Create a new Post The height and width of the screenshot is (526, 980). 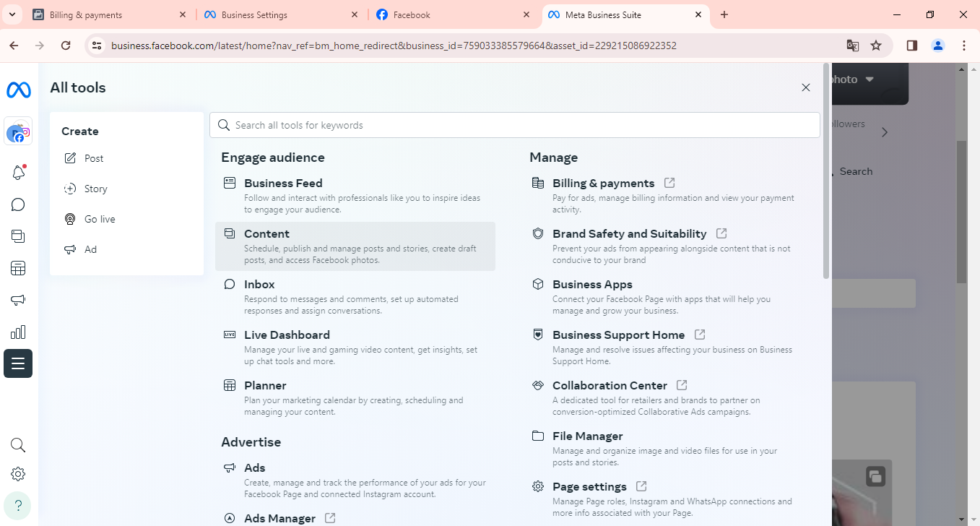tap(126, 158)
